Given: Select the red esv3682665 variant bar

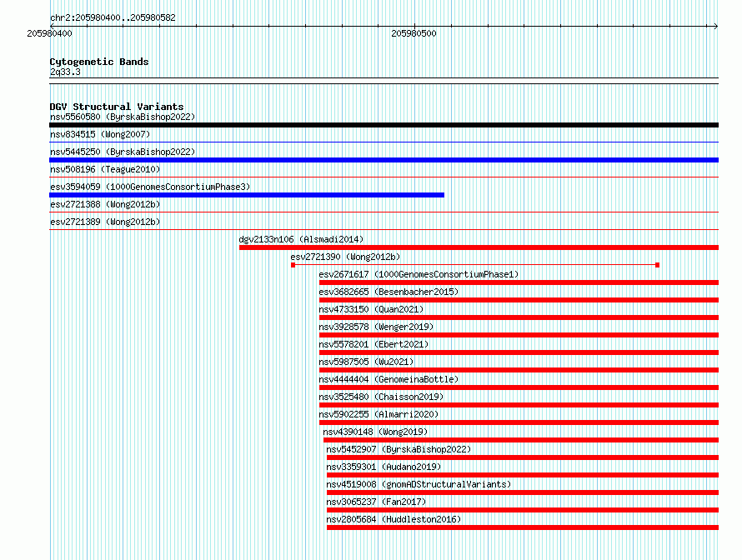Looking at the screenshot, I should [x=519, y=300].
